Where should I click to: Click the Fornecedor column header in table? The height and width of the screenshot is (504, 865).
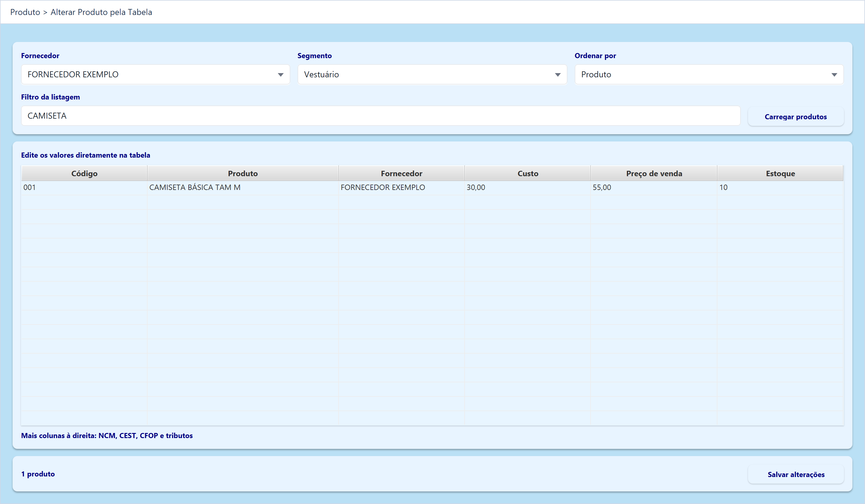402,173
